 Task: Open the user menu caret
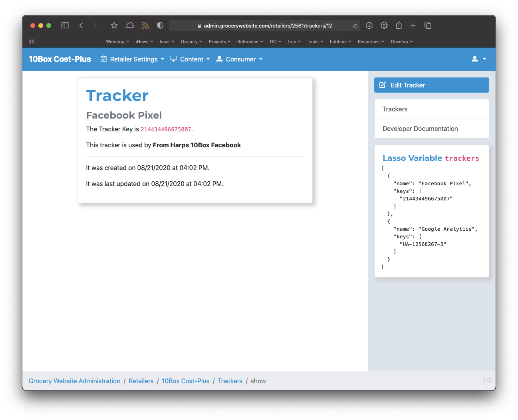coord(484,59)
